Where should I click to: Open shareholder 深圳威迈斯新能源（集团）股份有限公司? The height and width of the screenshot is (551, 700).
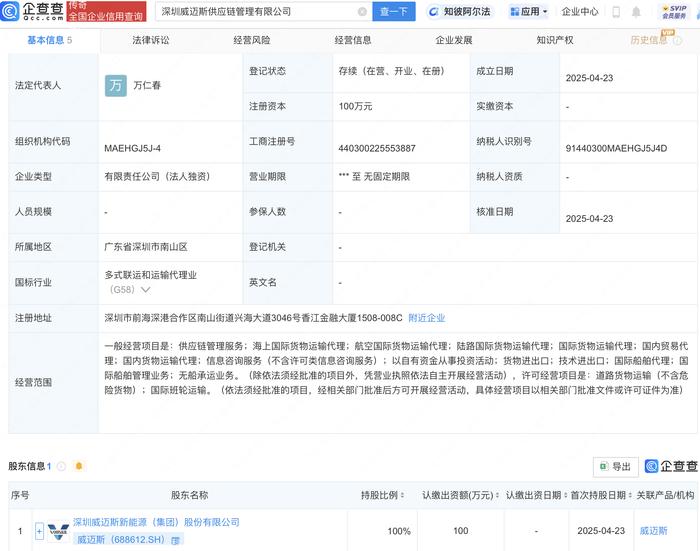pyautogui.click(x=156, y=522)
